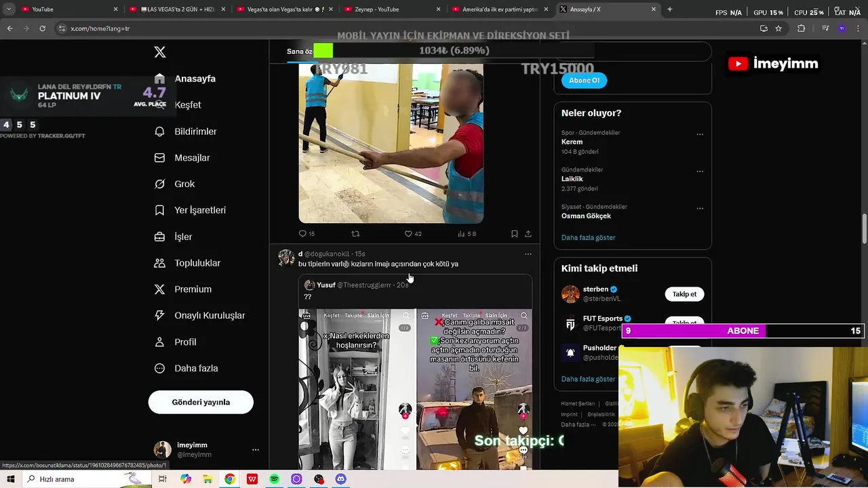Viewport: 868px width, 488px height.
Task: Follow sterben with Takip et button
Action: click(684, 294)
